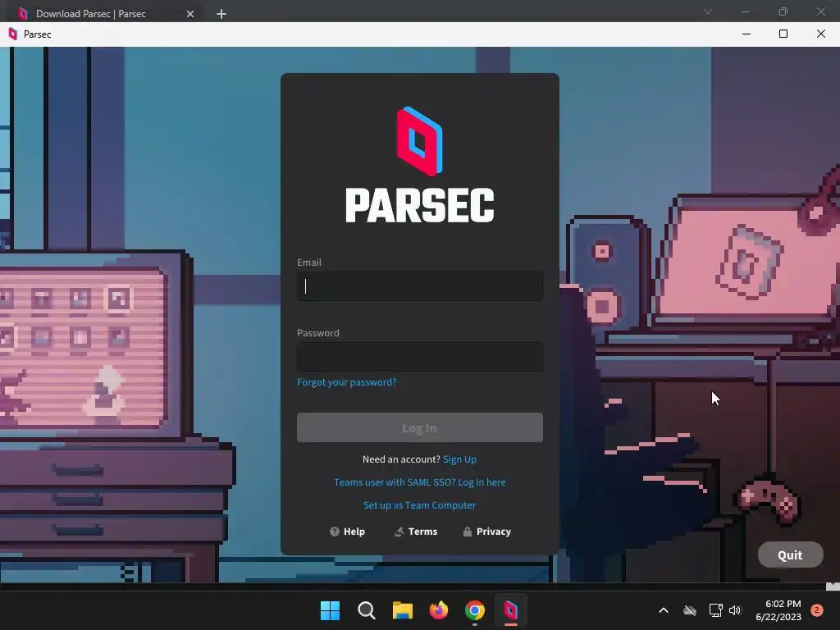840x630 pixels.
Task: Click the Quit button
Action: (790, 555)
